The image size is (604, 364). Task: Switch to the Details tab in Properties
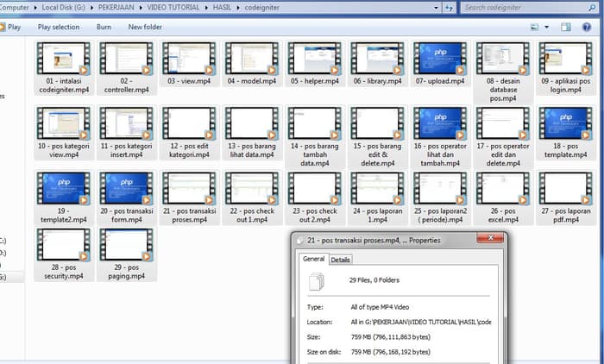pos(341,259)
